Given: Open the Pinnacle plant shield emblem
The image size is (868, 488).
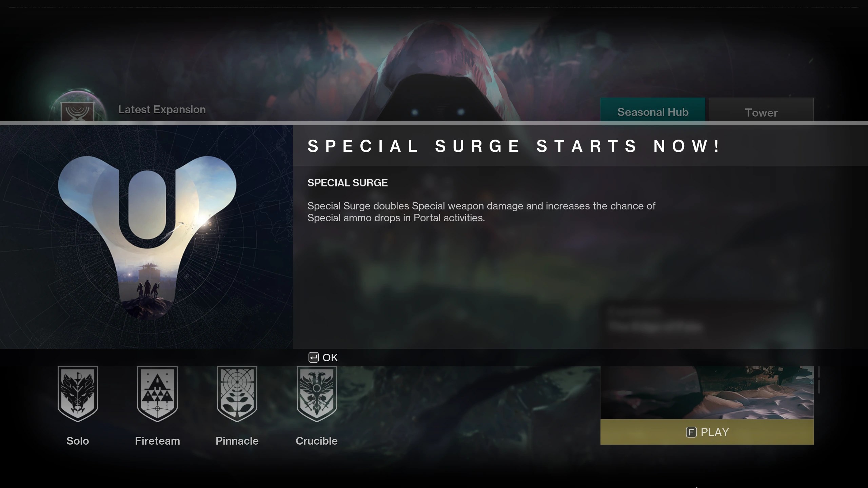Looking at the screenshot, I should tap(237, 394).
